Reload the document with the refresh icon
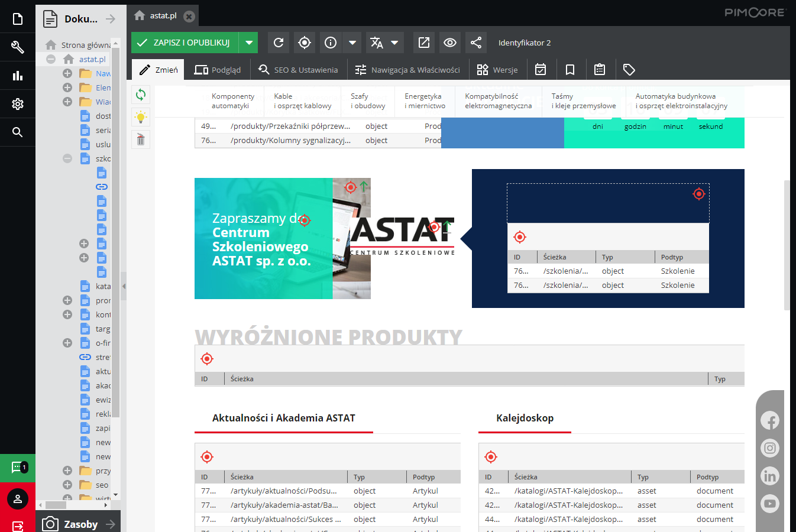This screenshot has width=796, height=532. tap(279, 43)
